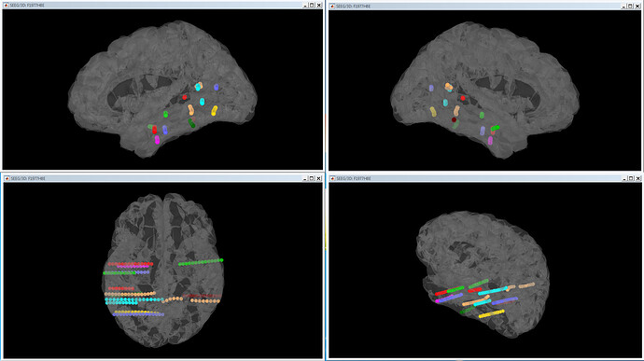Close the top-left lateral brain view window
644x361 pixels.
(318, 6)
